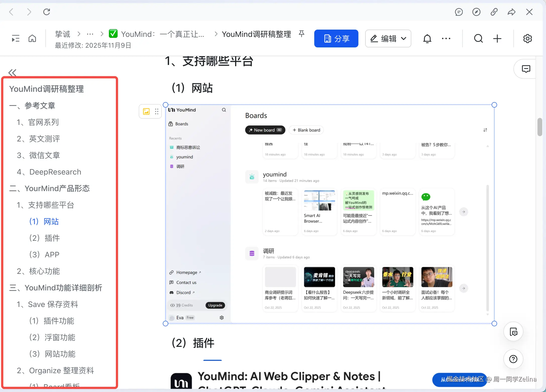This screenshot has width=546, height=392.
Task: Open the chat bubble icon in top bar
Action: (x=459, y=12)
